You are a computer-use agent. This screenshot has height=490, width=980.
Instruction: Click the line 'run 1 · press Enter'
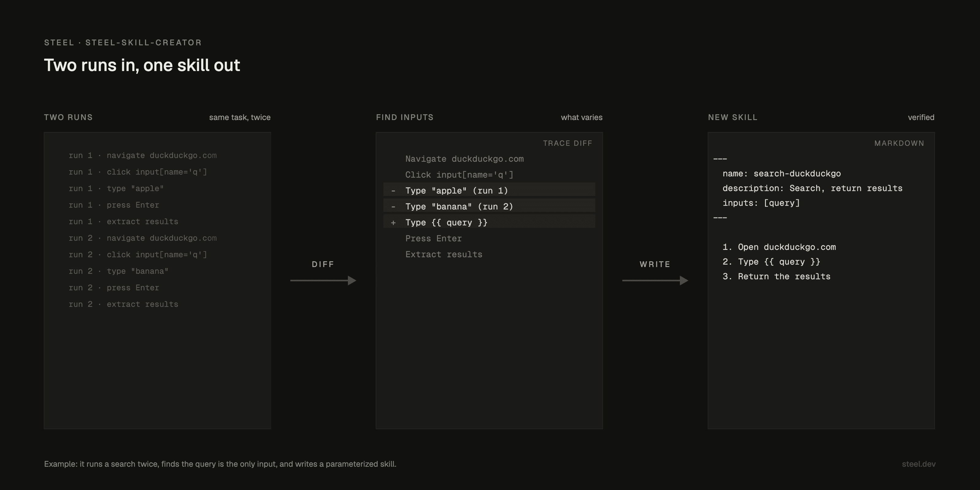114,205
